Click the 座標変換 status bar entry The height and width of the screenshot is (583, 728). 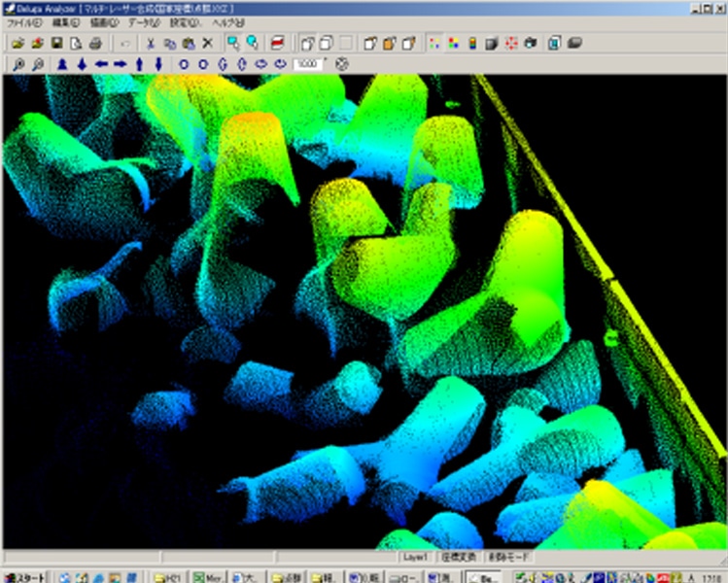[x=458, y=557]
